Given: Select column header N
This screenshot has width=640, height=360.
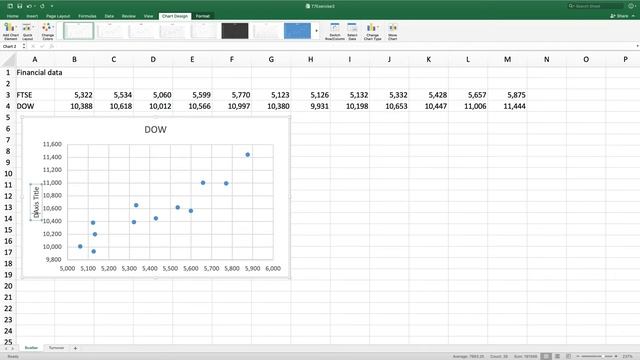Looking at the screenshot, I should click(546, 60).
